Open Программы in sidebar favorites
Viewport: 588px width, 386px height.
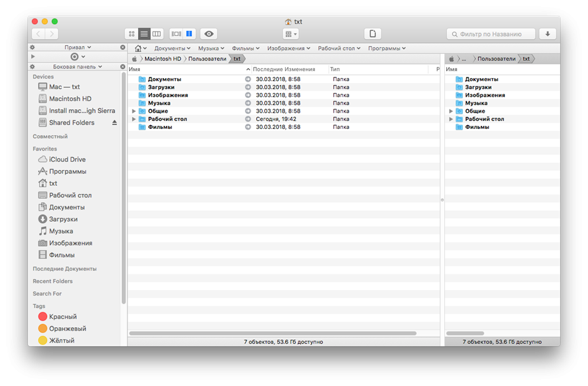(63, 172)
